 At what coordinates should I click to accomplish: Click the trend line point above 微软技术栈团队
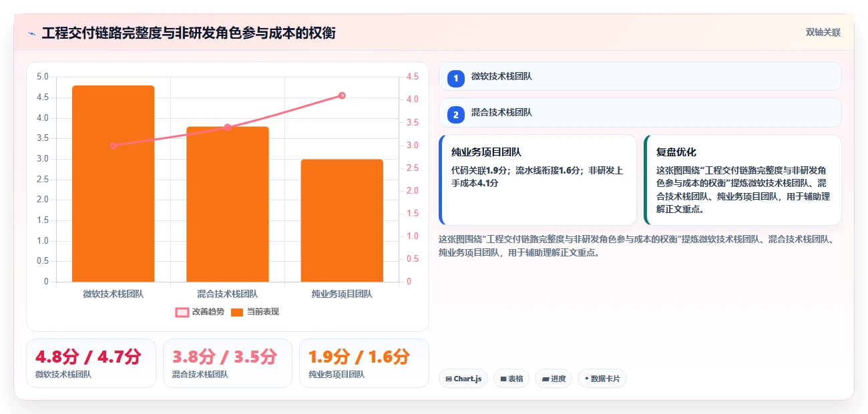(x=114, y=146)
